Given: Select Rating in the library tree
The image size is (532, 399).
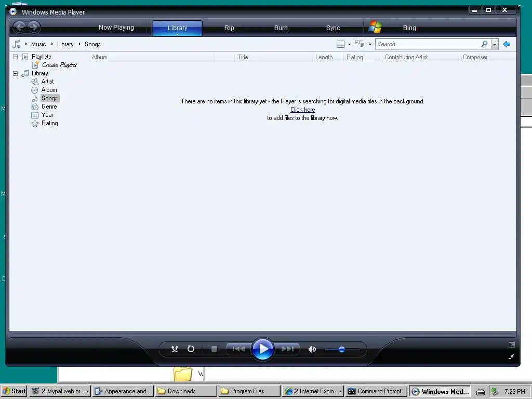Looking at the screenshot, I should tap(49, 123).
